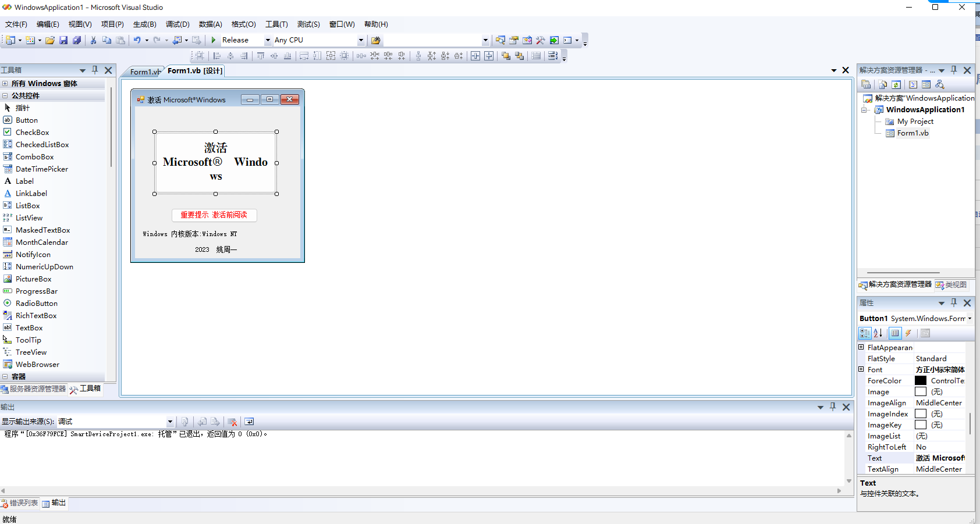The width and height of the screenshot is (980, 524).
Task: Toggle auto-hide pin on the Solution Explorer panel
Action: [954, 70]
